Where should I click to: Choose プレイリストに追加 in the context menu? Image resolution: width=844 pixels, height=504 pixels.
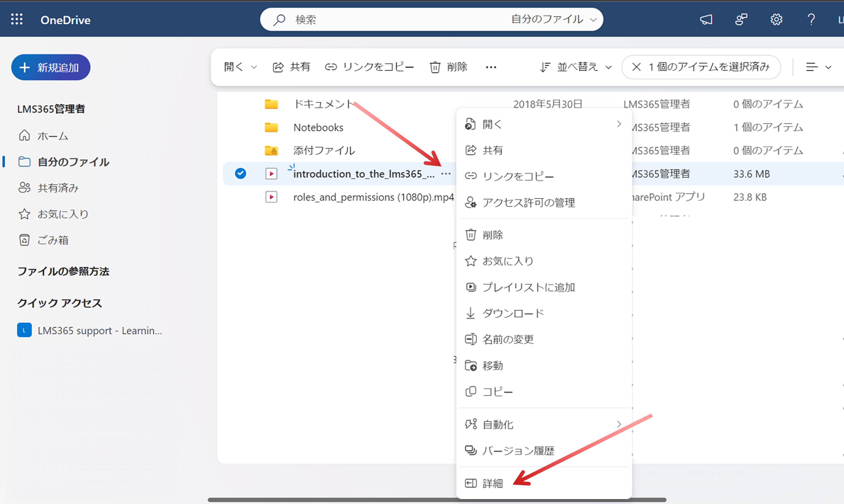pos(544,287)
